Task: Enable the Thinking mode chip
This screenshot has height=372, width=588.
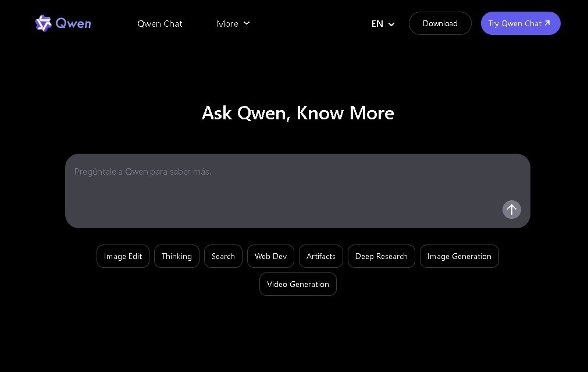Action: 177,256
